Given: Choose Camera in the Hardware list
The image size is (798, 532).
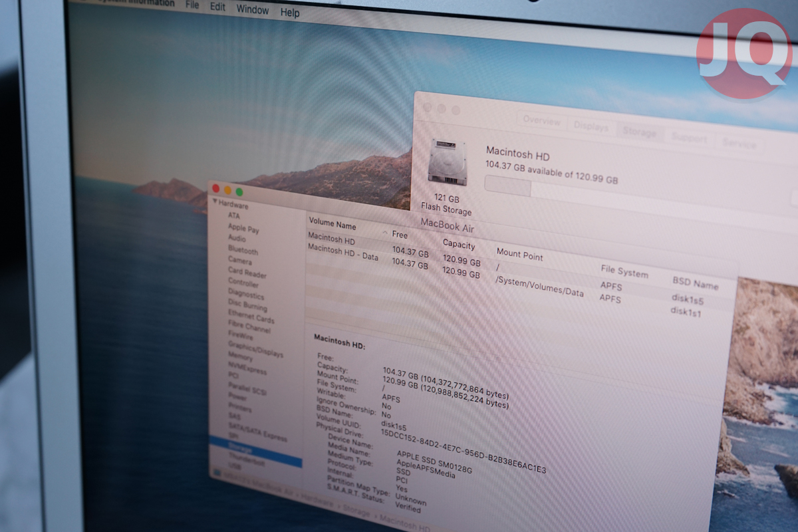Looking at the screenshot, I should (x=240, y=260).
